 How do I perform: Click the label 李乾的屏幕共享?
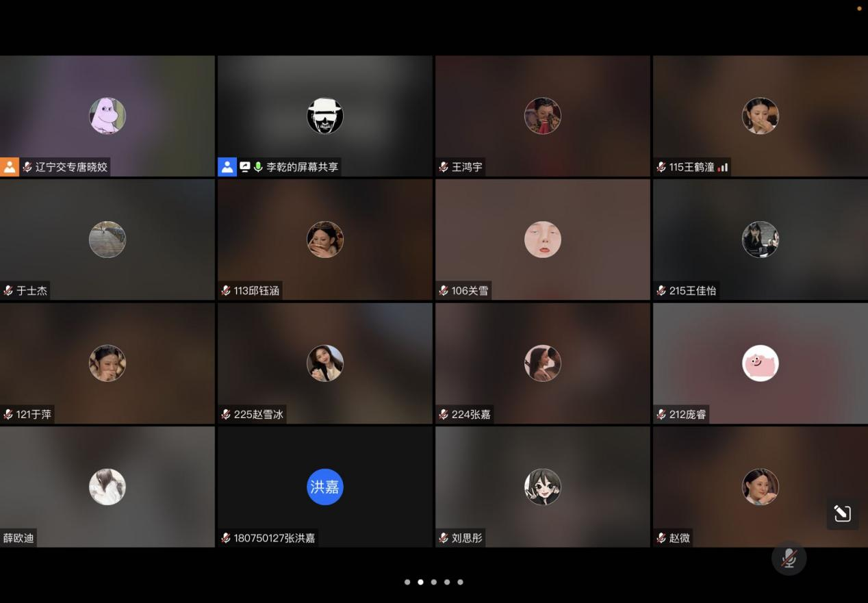pos(302,167)
